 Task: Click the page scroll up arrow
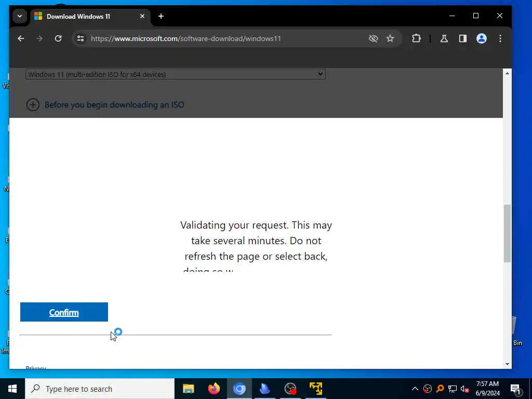tap(507, 73)
